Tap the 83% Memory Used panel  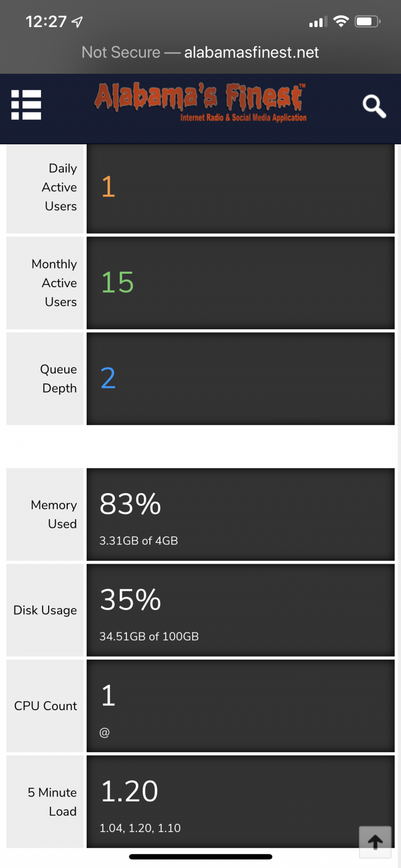241,514
